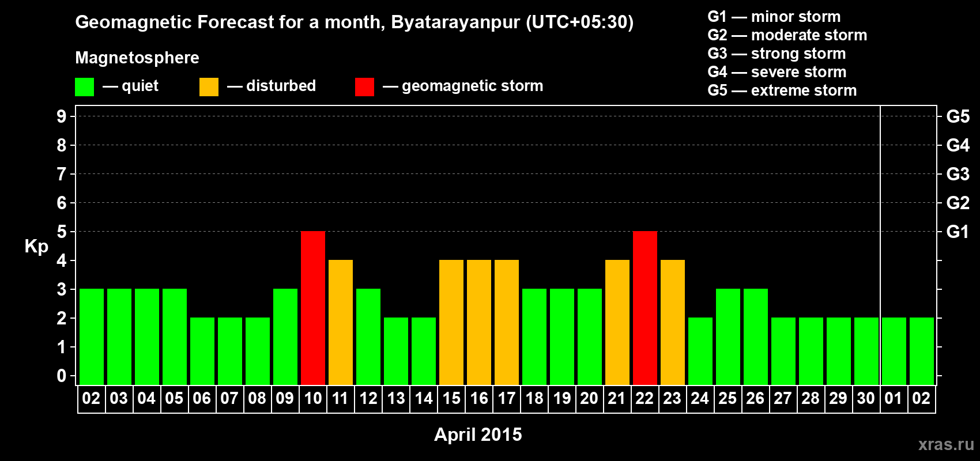This screenshot has width=980, height=461.
Task: Select the green bar for April 09
Action: pos(285,337)
